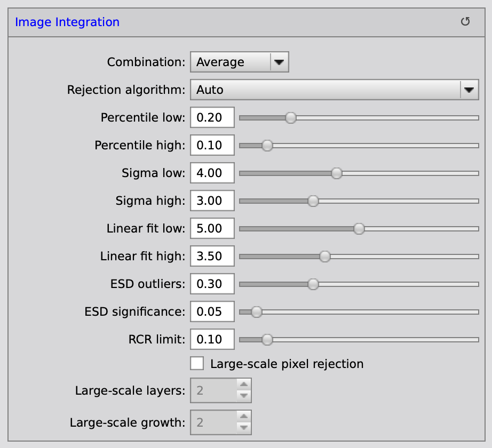Click the reset icon in Image Integration header
Screen dimensions: 492x448
[x=465, y=22]
